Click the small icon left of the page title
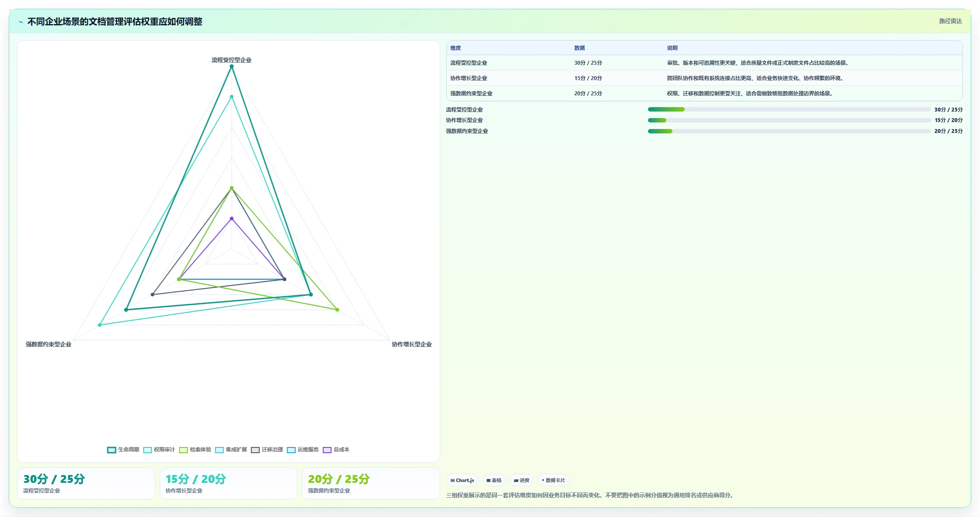This screenshot has width=980, height=517. pos(21,22)
